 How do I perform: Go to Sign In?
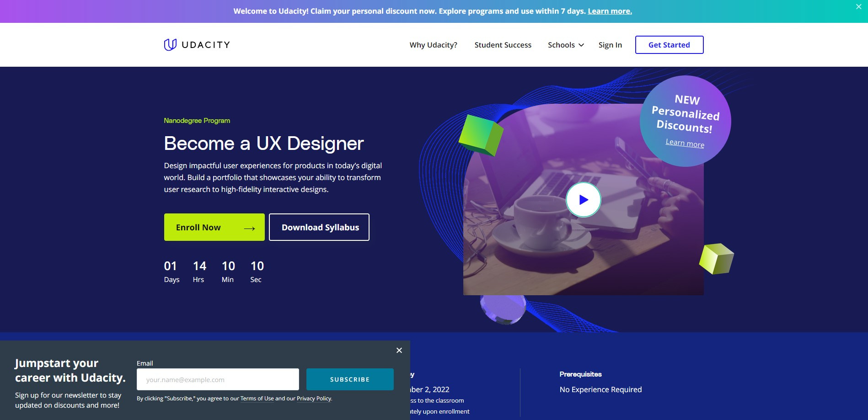(x=610, y=45)
